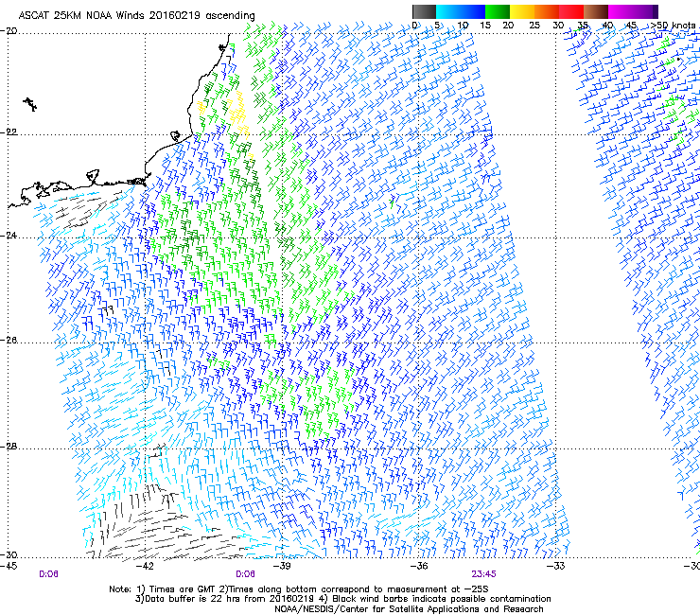Click the 23:45 swath time label
This screenshot has width=700, height=615.
pyautogui.click(x=483, y=574)
